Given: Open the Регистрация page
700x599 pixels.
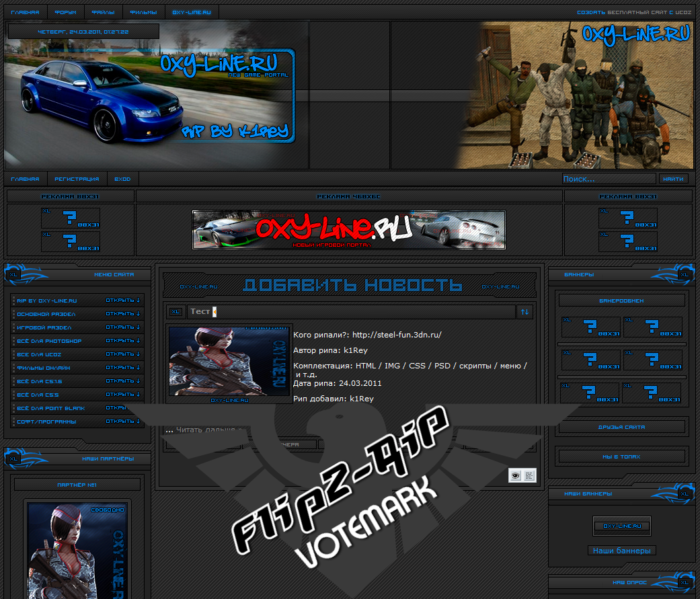Looking at the screenshot, I should click(77, 179).
